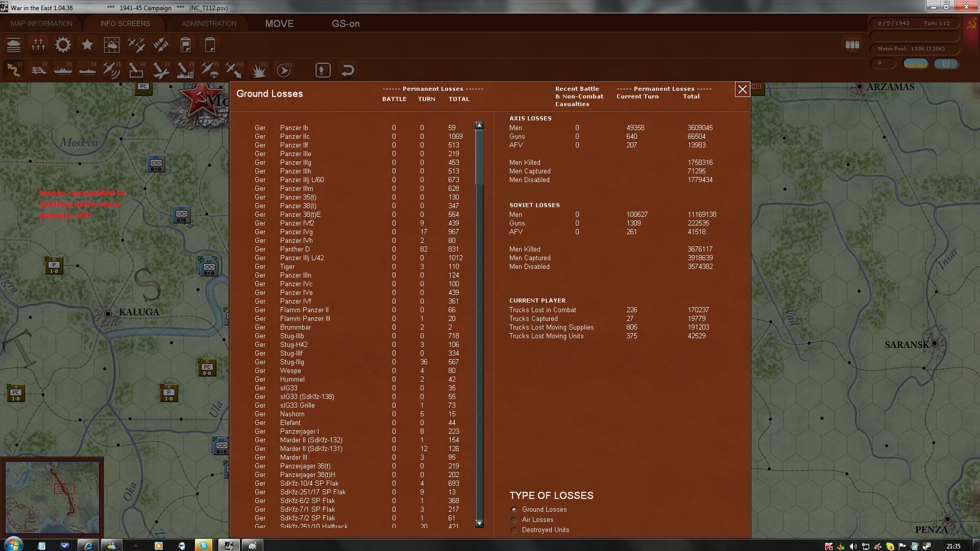Select bomb airfield F7 icon

[161, 70]
